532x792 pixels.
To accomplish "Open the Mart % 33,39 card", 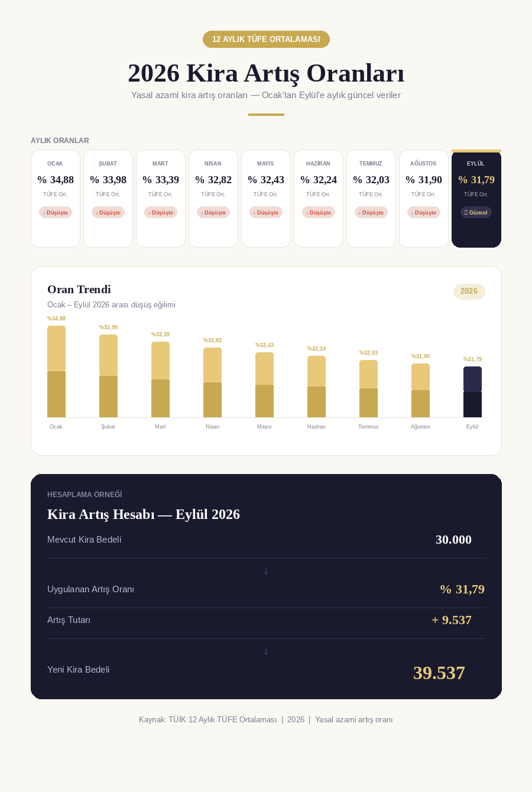I will click(x=161, y=199).
